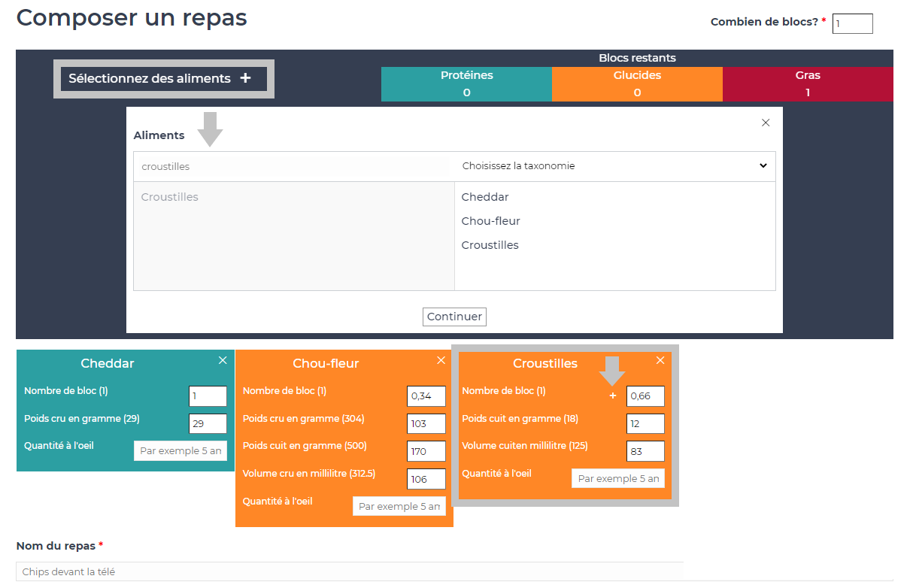Click the Protéines remaining blocks tile
The height and width of the screenshot is (588, 913).
(466, 83)
